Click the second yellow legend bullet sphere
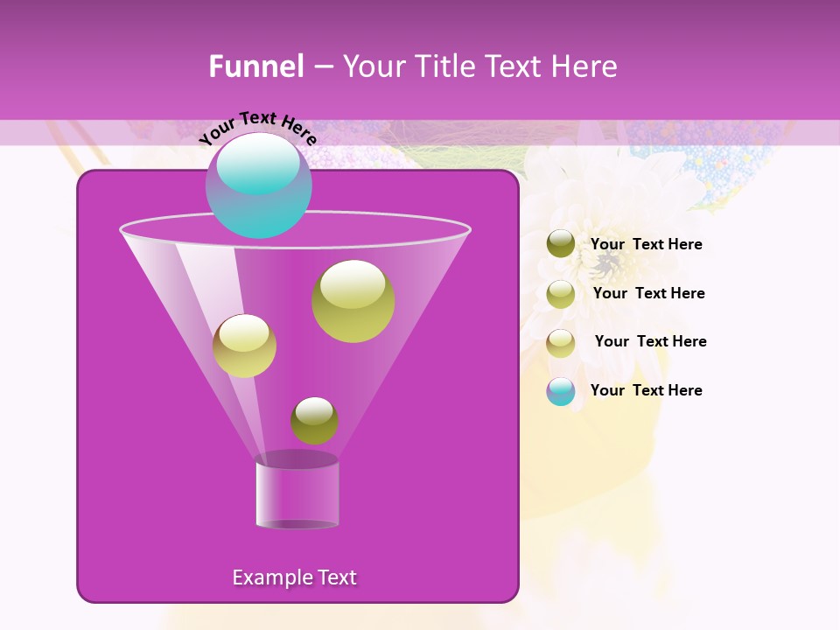Viewport: 840px width, 630px height. click(x=561, y=293)
